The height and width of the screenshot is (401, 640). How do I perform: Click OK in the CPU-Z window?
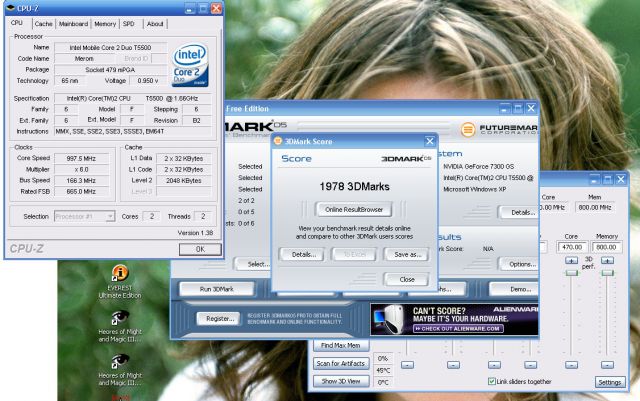pos(200,249)
